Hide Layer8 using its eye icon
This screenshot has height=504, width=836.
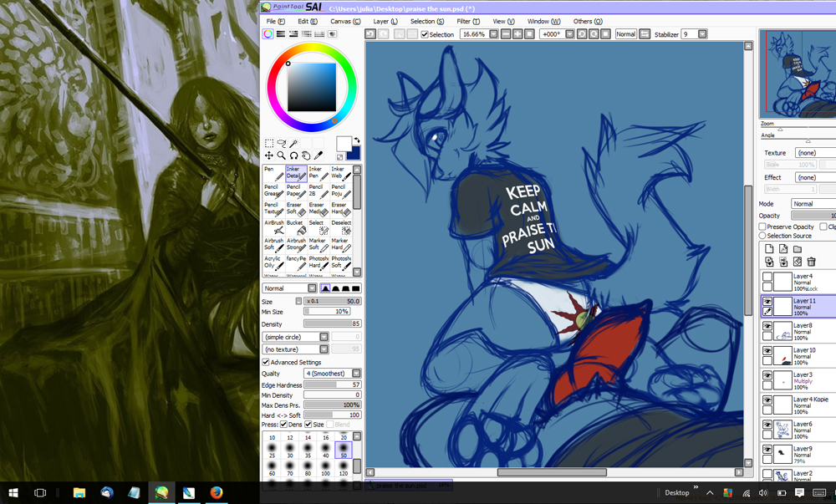point(767,327)
